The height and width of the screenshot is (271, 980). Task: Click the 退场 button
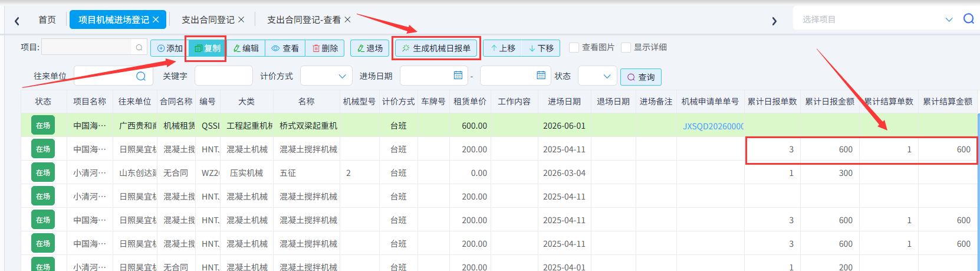point(370,48)
